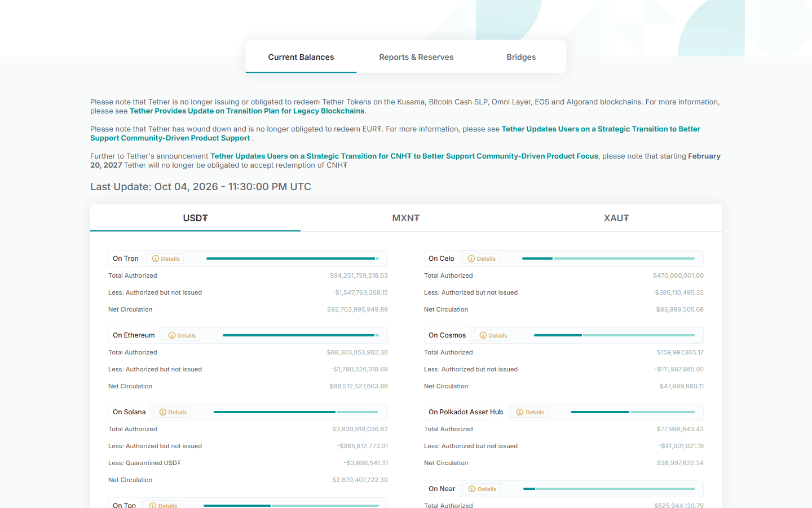Click the On Polkadot Asset Hub label
Image resolution: width=812 pixels, height=508 pixels.
coord(466,412)
